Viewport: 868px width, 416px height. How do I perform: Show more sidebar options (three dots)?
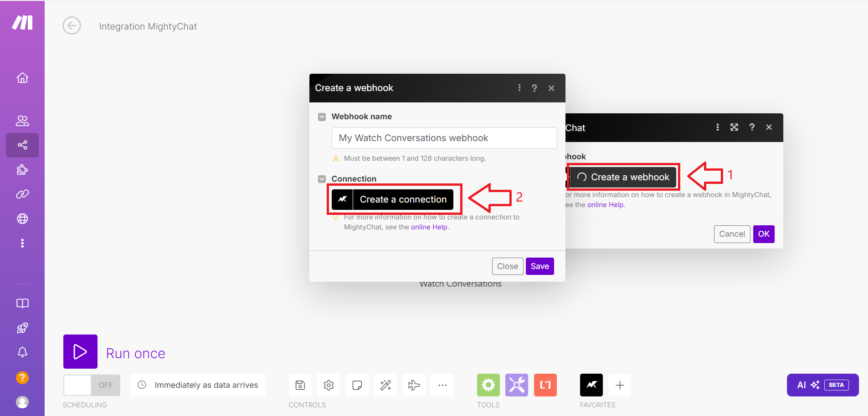coord(22,243)
